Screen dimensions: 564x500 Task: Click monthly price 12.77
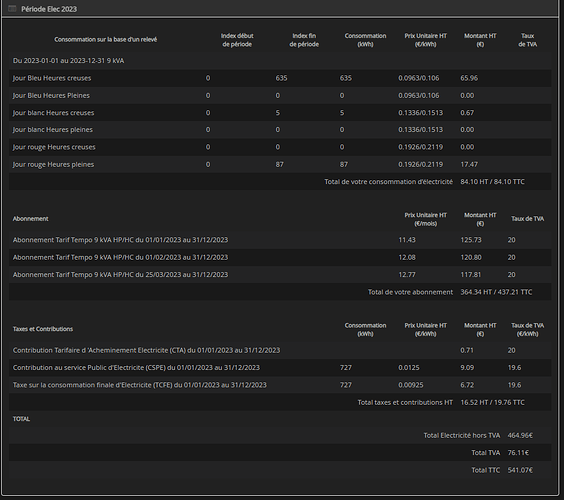pyautogui.click(x=407, y=274)
